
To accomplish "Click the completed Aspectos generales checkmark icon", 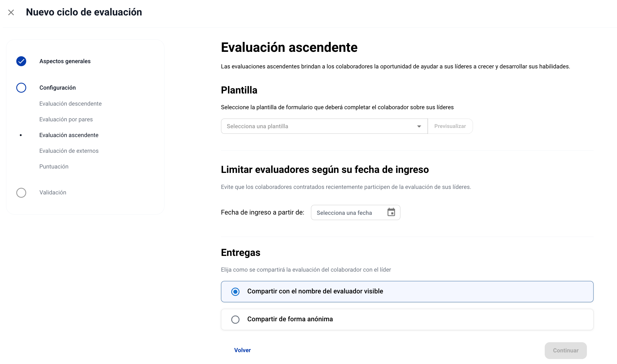I will 21,61.
